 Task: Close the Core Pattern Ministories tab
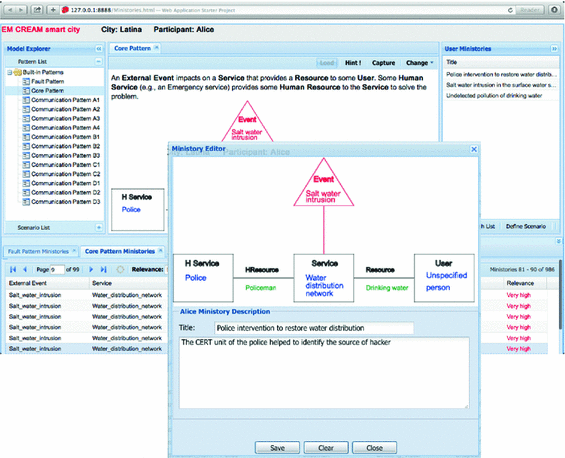coord(161,250)
